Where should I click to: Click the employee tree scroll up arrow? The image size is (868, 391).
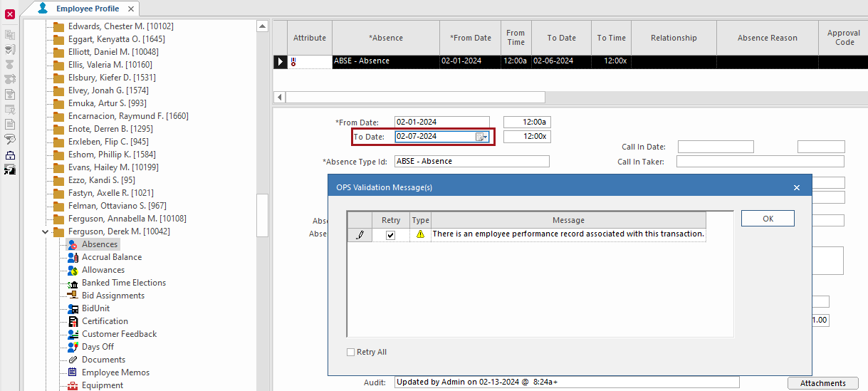pyautogui.click(x=262, y=26)
